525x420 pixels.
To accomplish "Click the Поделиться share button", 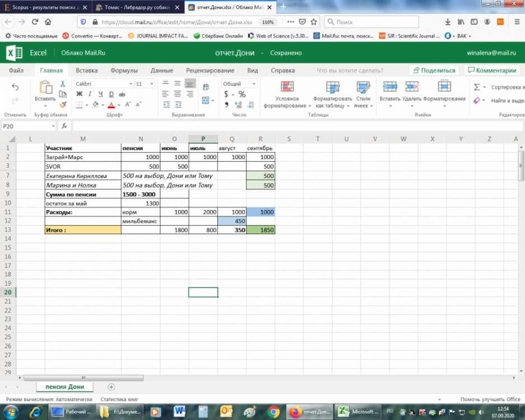I will [x=434, y=71].
